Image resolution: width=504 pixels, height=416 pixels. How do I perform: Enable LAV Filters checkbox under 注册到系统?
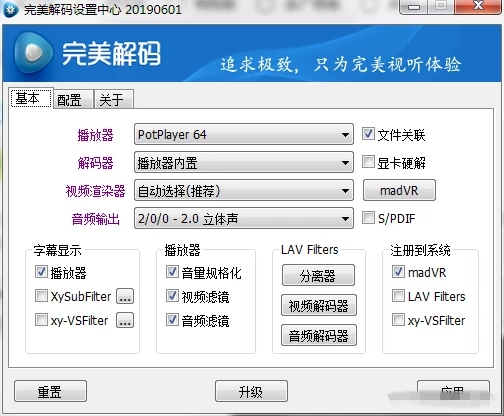click(x=398, y=296)
